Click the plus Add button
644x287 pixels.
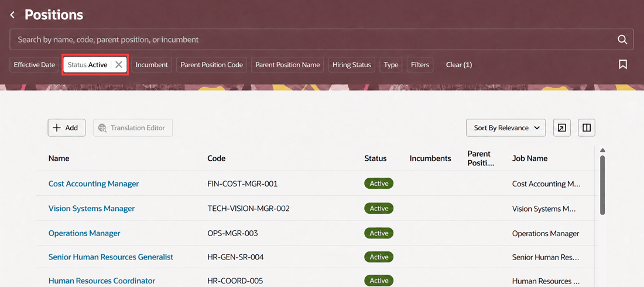coord(67,128)
